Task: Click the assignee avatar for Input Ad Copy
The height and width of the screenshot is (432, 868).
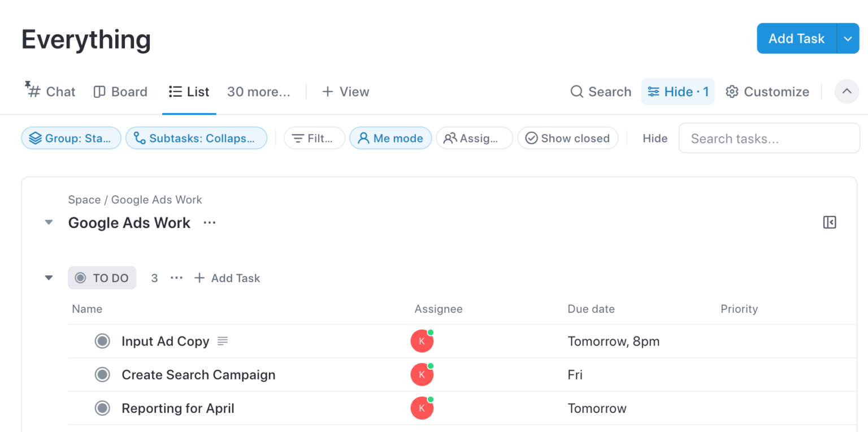Action: tap(422, 341)
